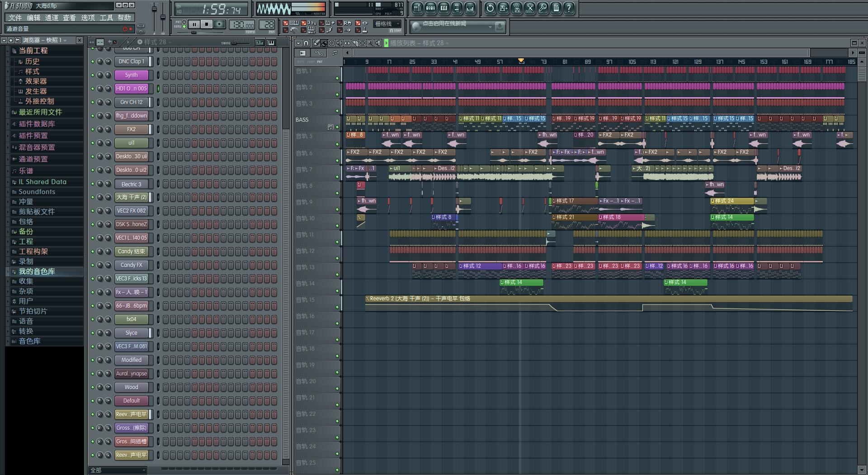The height and width of the screenshot is (475, 868).
Task: Open the 编辑 menu
Action: (33, 18)
